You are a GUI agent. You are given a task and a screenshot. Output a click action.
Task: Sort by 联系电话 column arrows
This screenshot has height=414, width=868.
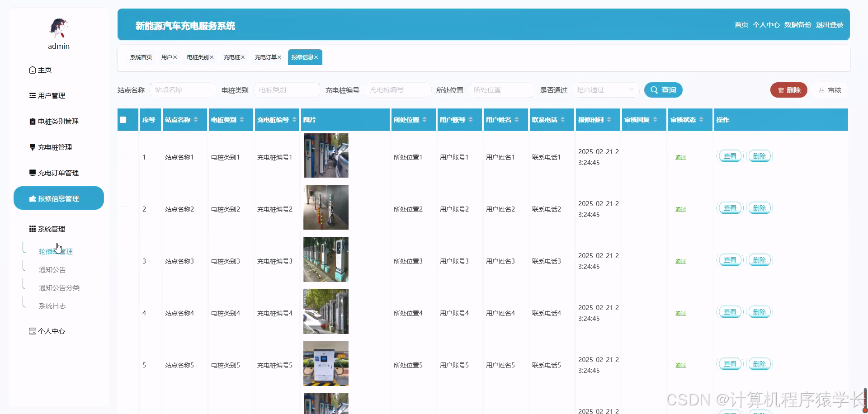(x=563, y=120)
